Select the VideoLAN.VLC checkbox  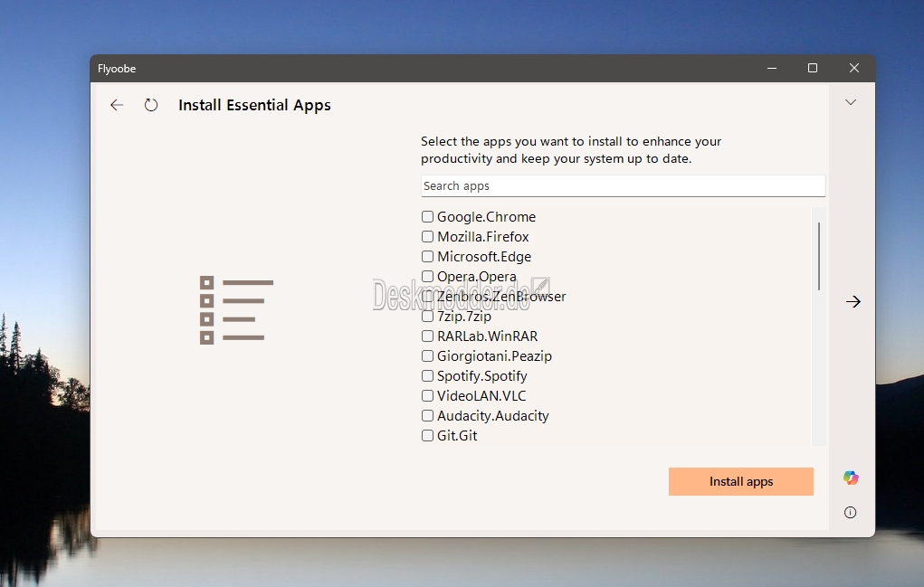pyautogui.click(x=427, y=395)
